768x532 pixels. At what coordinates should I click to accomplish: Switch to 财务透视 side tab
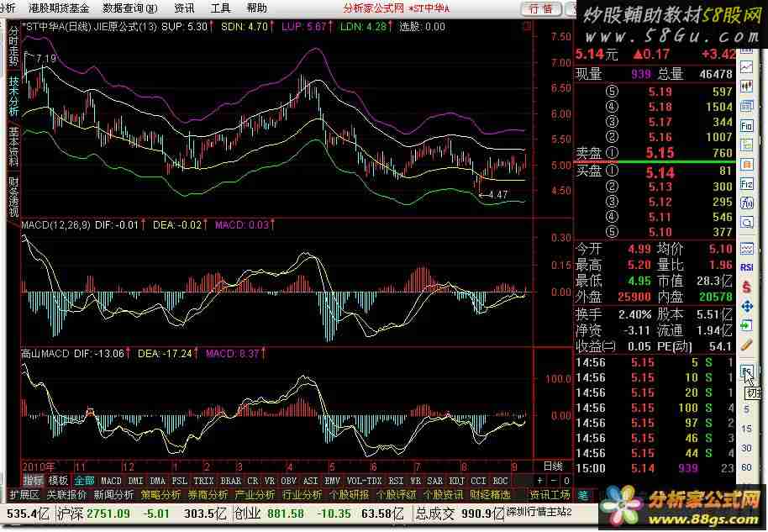coord(13,197)
